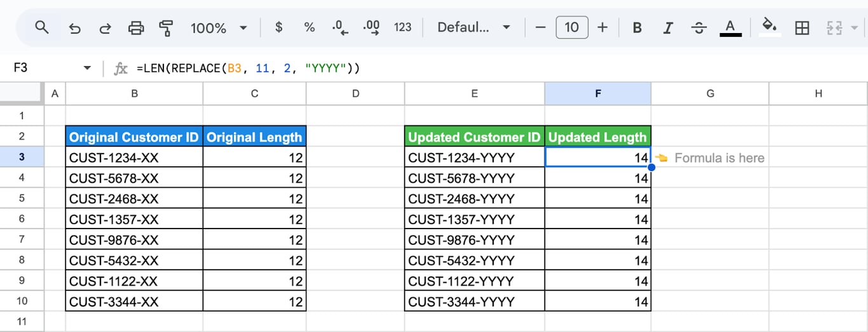
Task: Redo the last action
Action: point(105,28)
